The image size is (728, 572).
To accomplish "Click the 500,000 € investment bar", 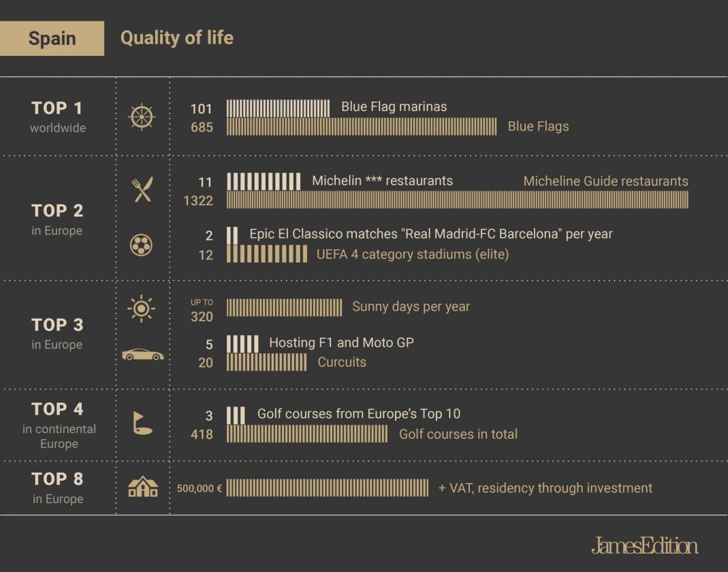I will [327, 488].
